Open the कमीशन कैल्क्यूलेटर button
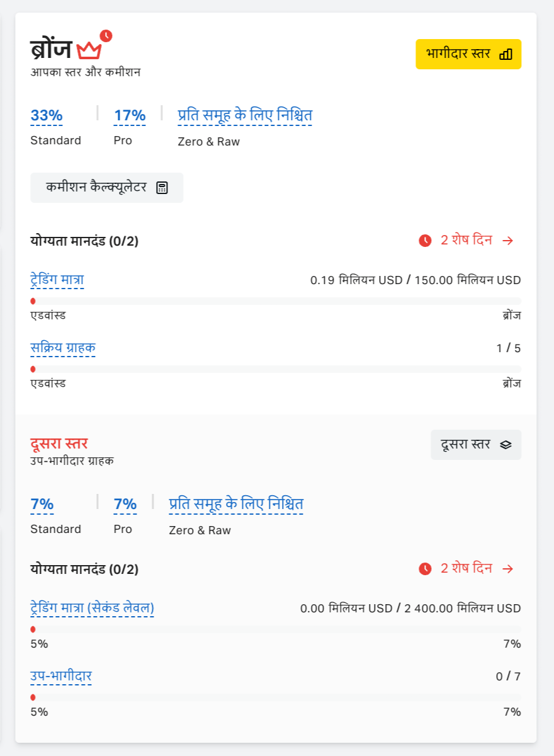Screen dimensions: 554x756 click(106, 188)
